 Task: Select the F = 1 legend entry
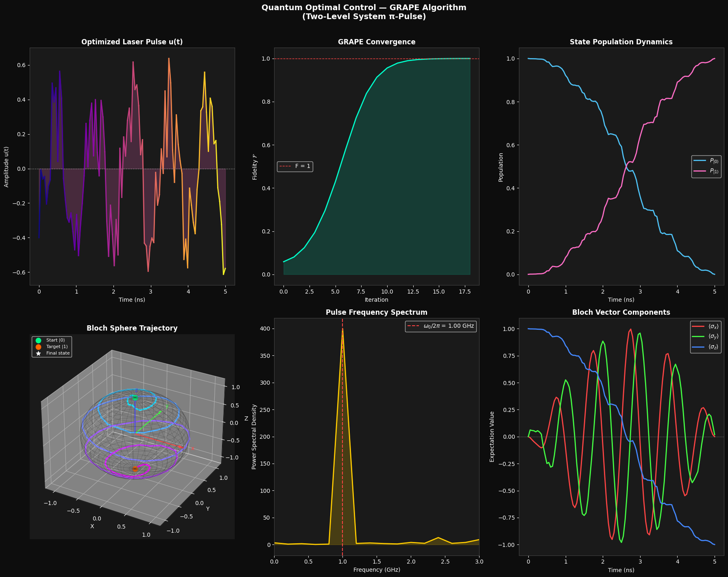295,166
